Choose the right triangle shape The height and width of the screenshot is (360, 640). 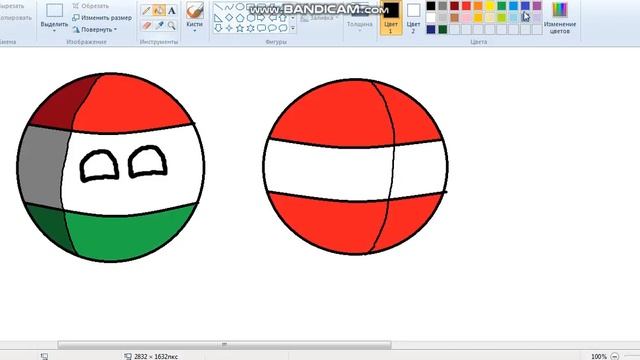coord(218,18)
